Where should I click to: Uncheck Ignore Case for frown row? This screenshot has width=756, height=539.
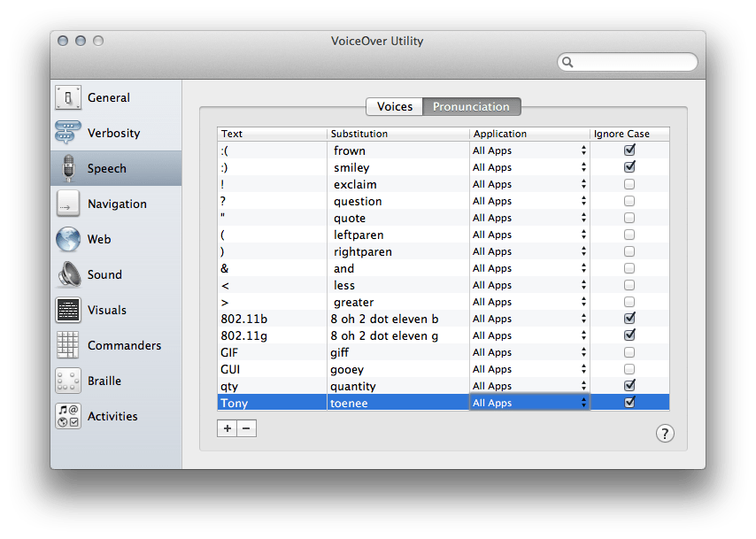629,150
